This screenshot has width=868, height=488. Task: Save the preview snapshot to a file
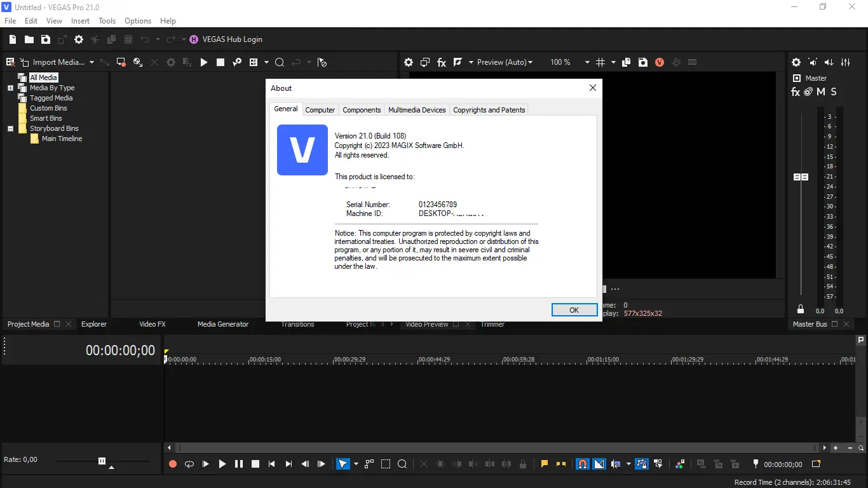[643, 62]
